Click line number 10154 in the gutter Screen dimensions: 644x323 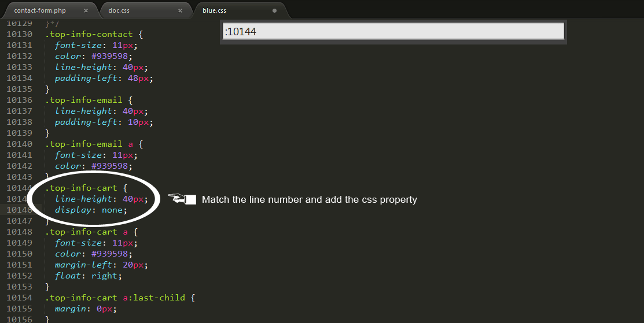tap(20, 298)
